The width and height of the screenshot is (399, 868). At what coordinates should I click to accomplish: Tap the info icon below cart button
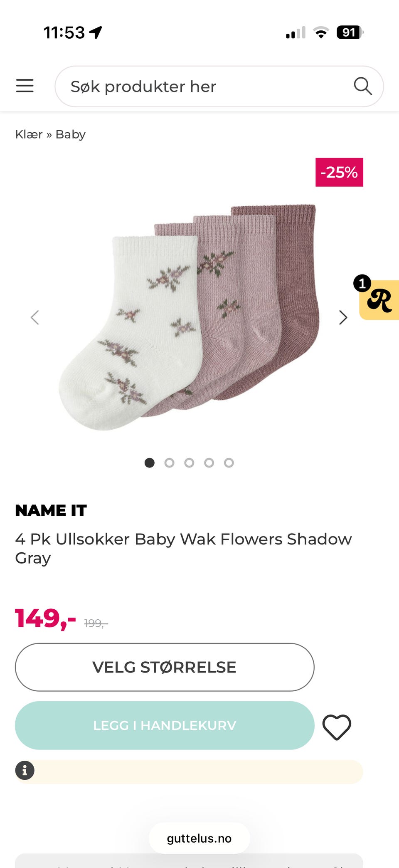(x=25, y=770)
